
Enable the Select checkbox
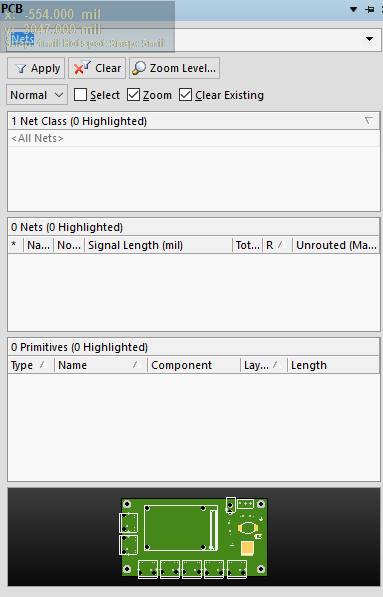point(80,95)
